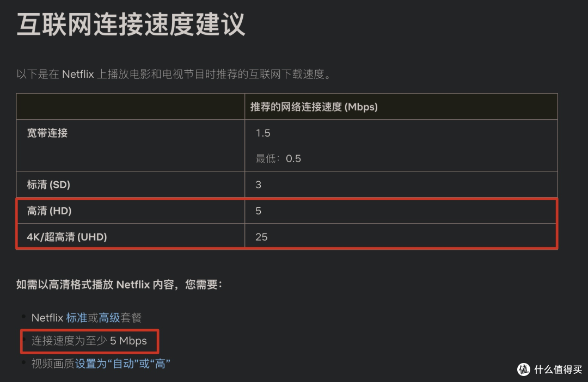Screen dimensions: 588x382
Task: Open the "高级" plan link
Action: (x=109, y=318)
